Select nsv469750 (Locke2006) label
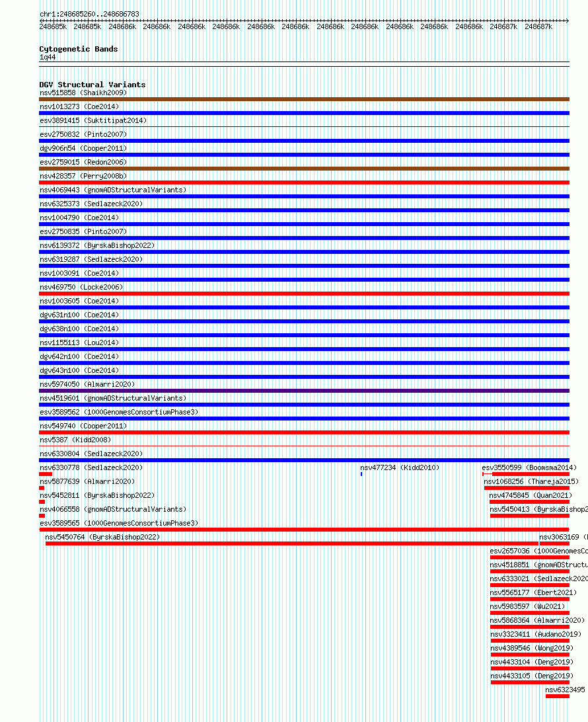588x722 pixels. [81, 287]
